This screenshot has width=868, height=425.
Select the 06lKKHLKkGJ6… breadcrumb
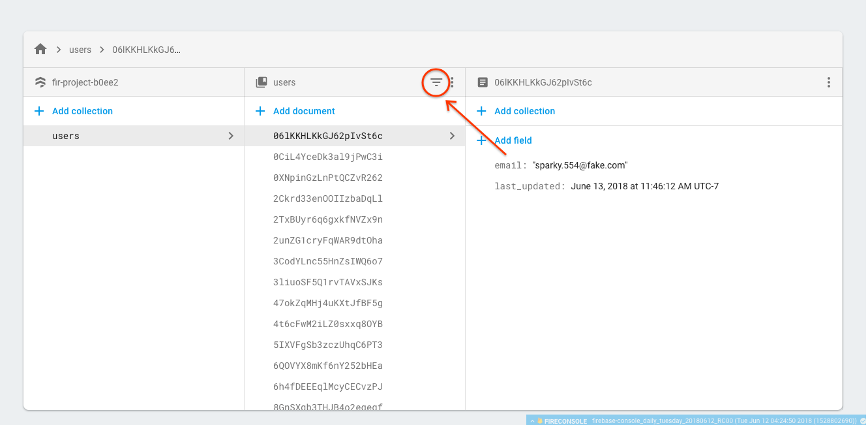tap(146, 50)
